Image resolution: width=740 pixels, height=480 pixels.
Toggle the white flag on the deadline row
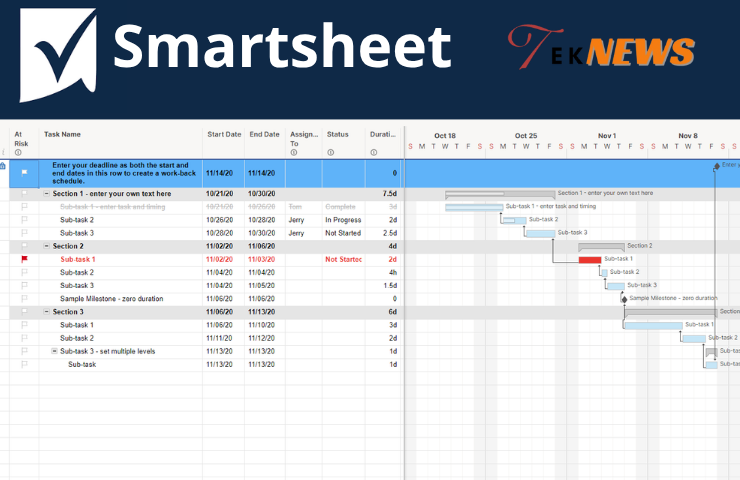tap(25, 173)
